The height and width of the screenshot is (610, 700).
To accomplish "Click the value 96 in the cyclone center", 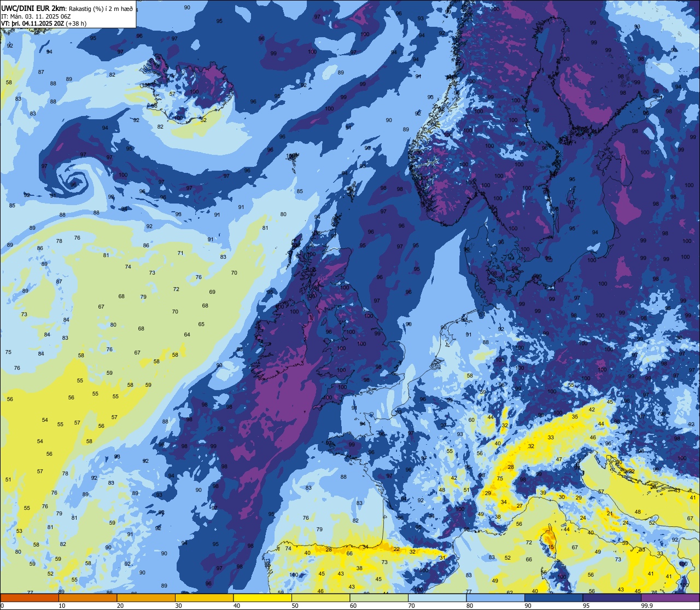I will click(73, 184).
